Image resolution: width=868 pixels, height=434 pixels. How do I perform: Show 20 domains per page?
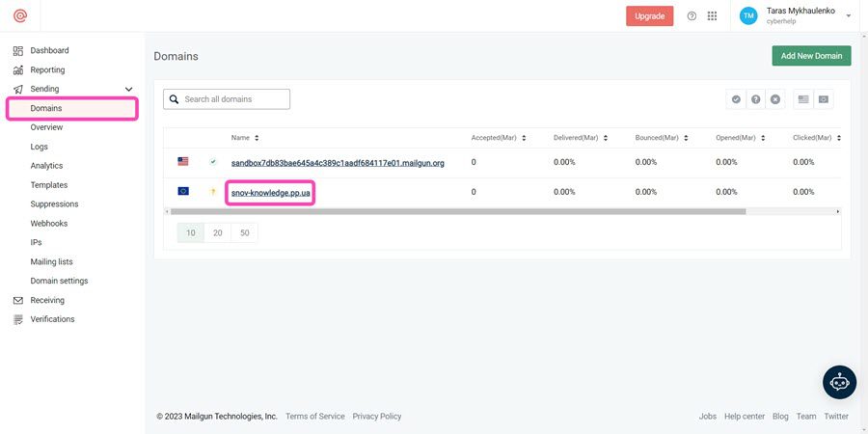pos(218,233)
